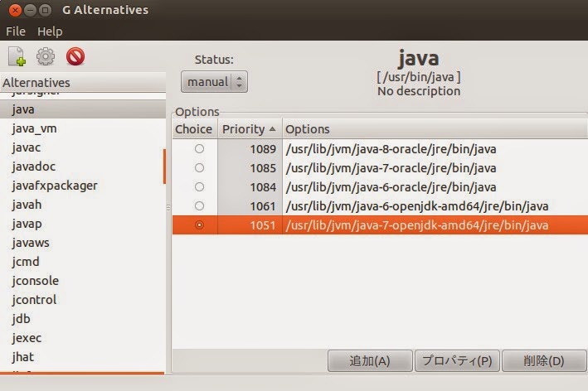Screen dimensions: 588x391
Task: Click the 追加(A) add button
Action: point(370,361)
